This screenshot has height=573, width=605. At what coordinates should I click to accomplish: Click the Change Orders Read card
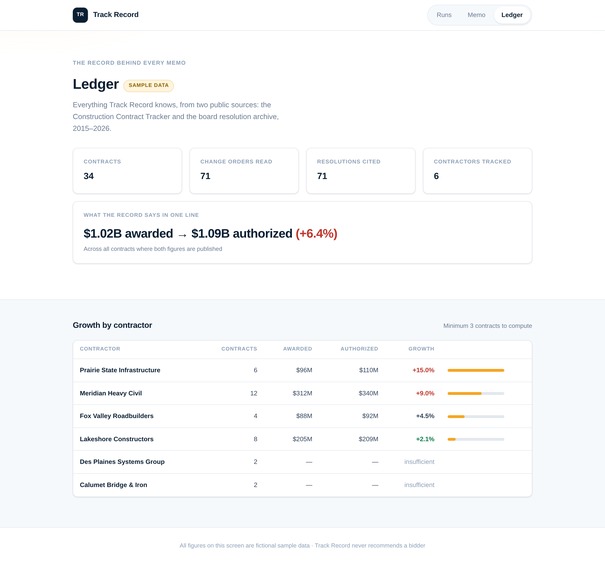[x=244, y=171]
